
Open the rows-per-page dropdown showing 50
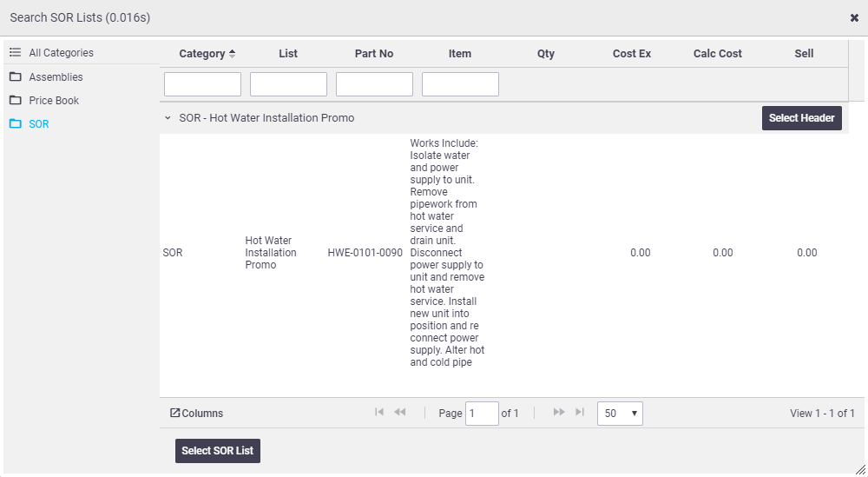pyautogui.click(x=620, y=414)
